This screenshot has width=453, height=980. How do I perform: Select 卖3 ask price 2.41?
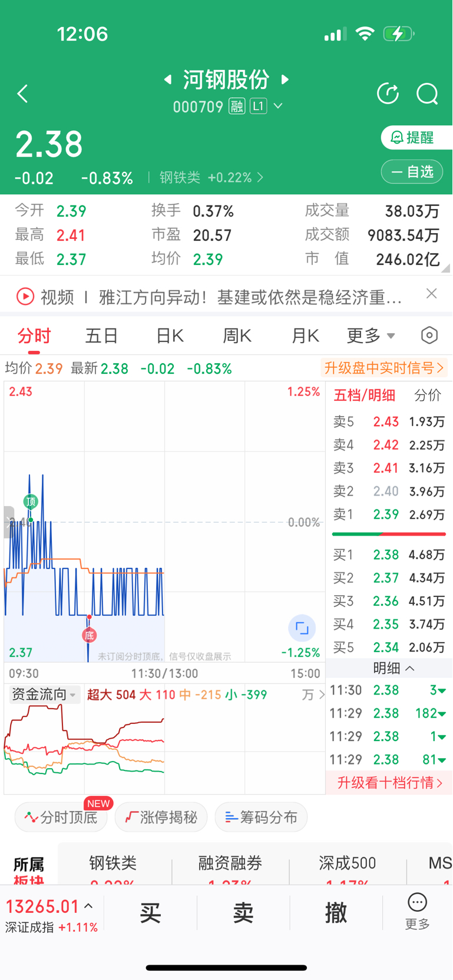(x=389, y=468)
